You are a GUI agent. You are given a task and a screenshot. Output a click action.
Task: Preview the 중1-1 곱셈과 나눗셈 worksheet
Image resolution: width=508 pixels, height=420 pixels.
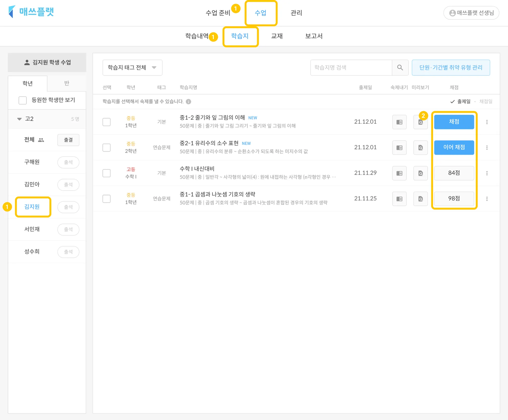click(420, 199)
